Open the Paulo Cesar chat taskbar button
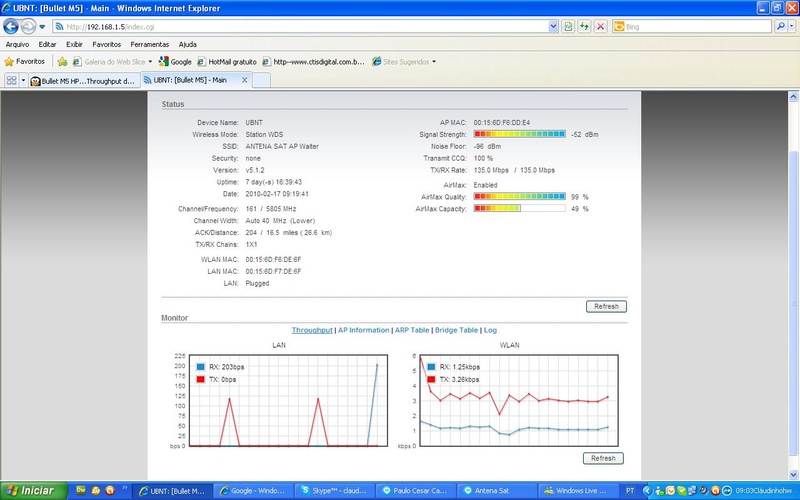 tap(416, 491)
